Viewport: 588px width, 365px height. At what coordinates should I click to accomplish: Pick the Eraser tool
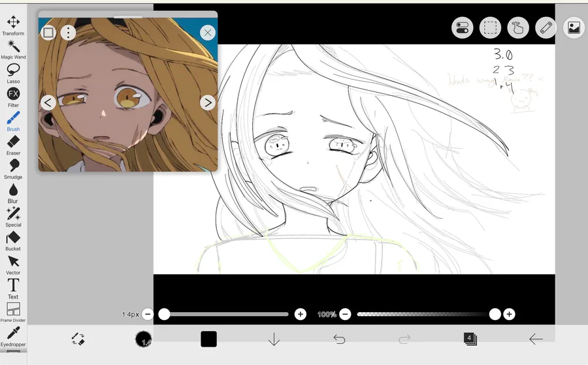tap(13, 146)
